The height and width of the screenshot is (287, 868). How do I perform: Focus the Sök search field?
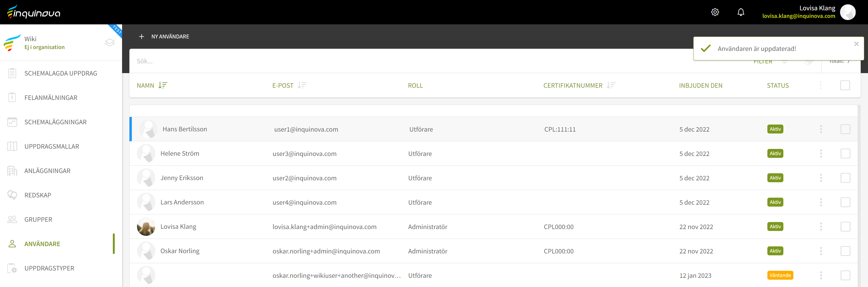pos(404,61)
